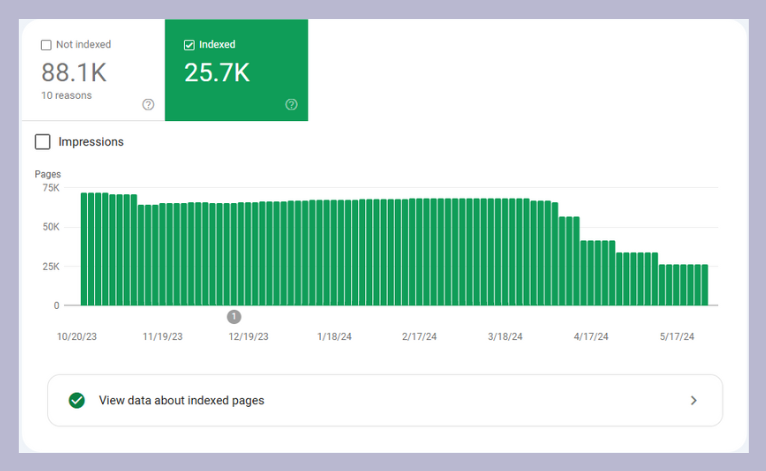Click the 10 reasons text
766x471 pixels.
pyautogui.click(x=66, y=96)
